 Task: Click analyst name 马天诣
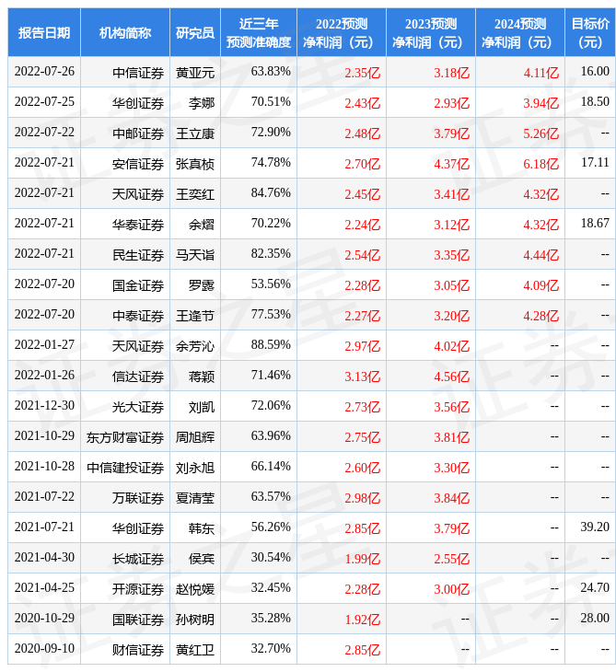click(x=195, y=255)
